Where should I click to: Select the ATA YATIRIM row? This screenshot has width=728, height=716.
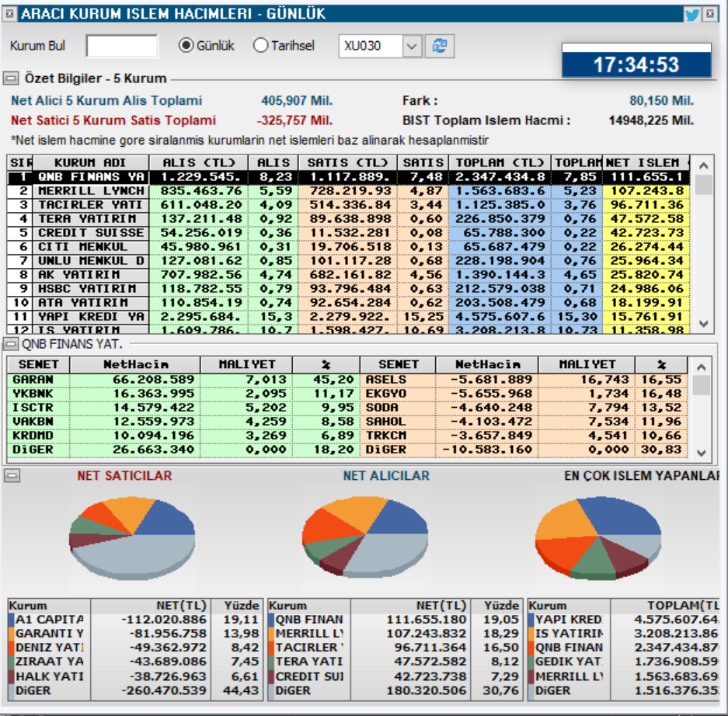[x=349, y=303]
